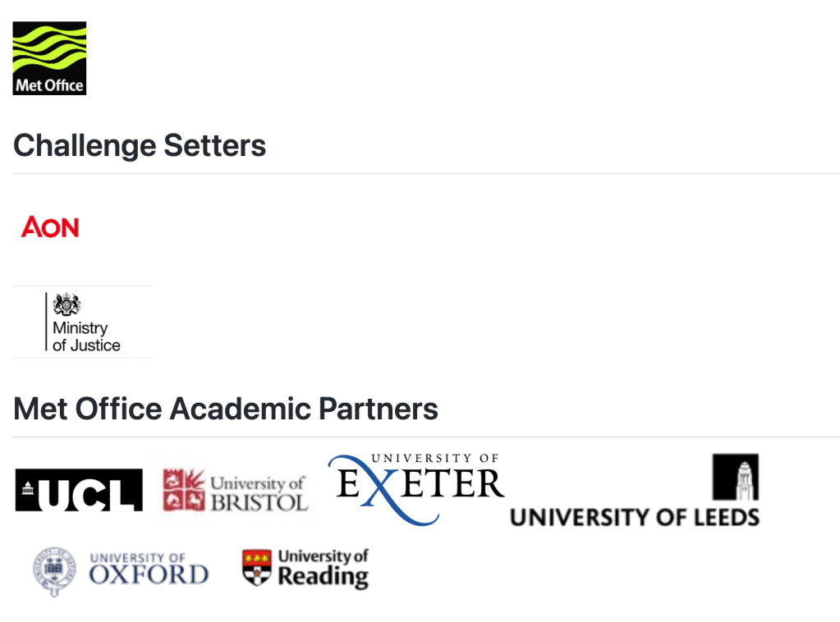Click the Met Office text label in logo
840x622 pixels.
click(x=49, y=85)
